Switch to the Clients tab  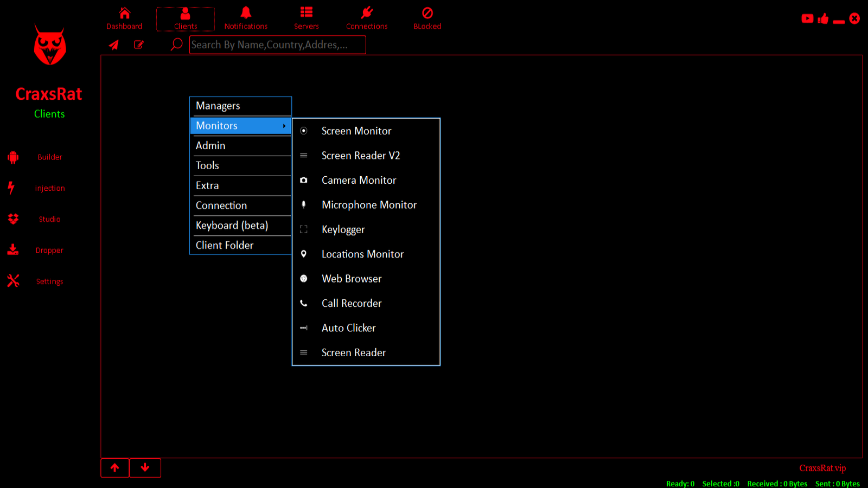(x=186, y=19)
